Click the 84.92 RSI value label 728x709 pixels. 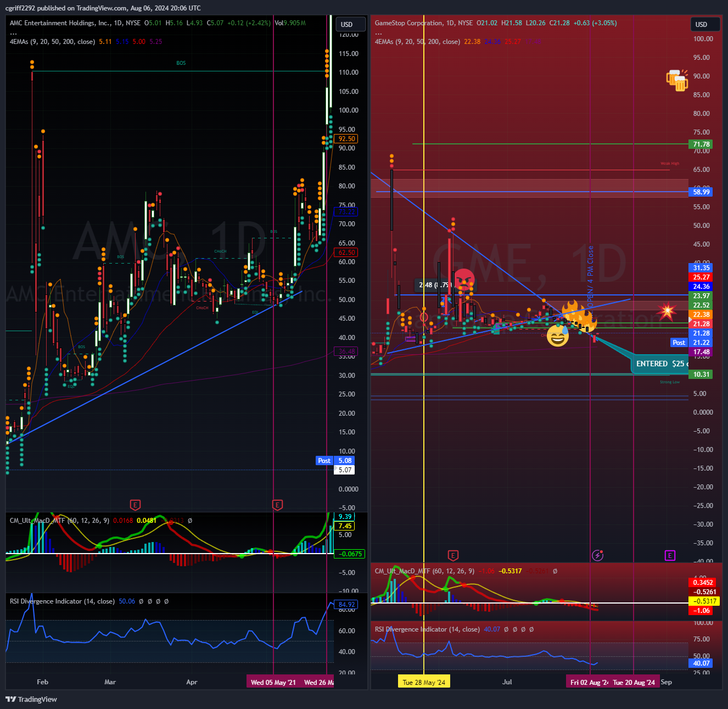(x=346, y=605)
